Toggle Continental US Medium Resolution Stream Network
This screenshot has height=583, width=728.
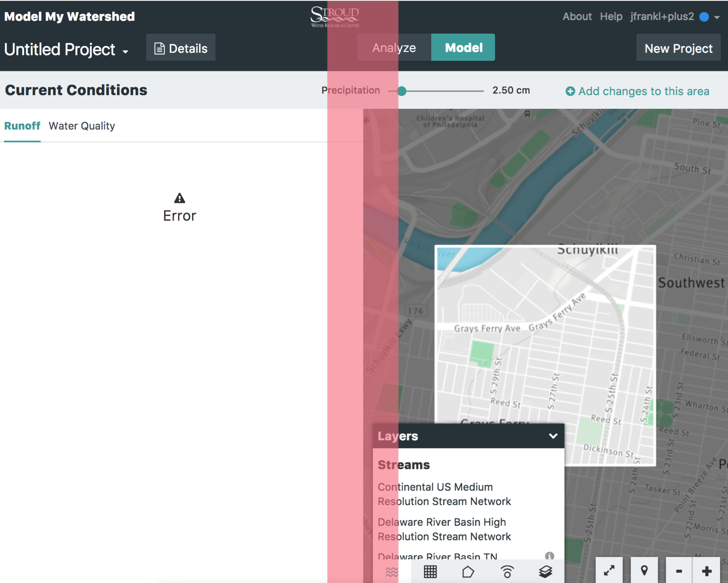(x=444, y=494)
